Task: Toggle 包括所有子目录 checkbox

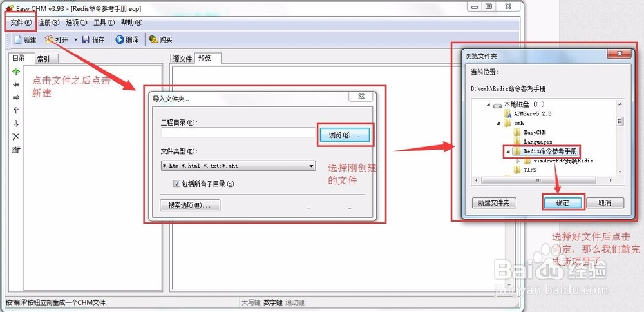Action: pyautogui.click(x=176, y=184)
